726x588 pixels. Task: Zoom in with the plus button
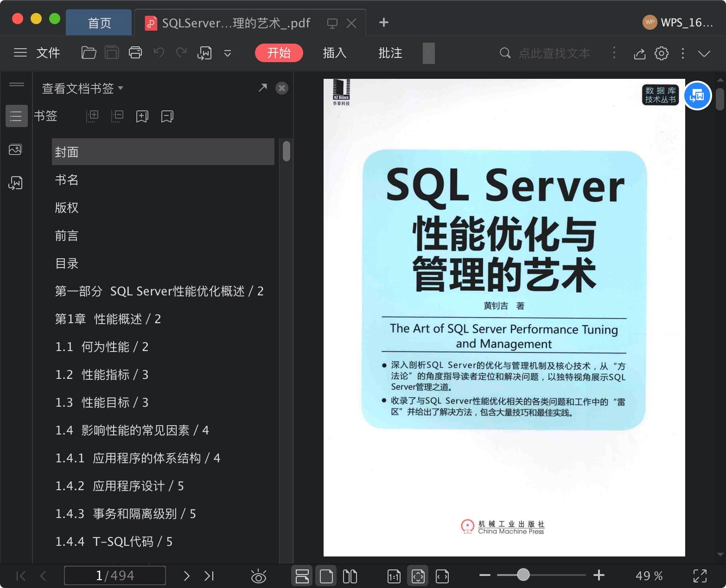click(599, 575)
